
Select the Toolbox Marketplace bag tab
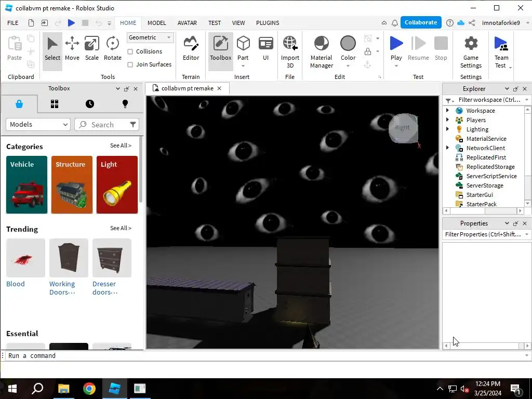tap(19, 104)
